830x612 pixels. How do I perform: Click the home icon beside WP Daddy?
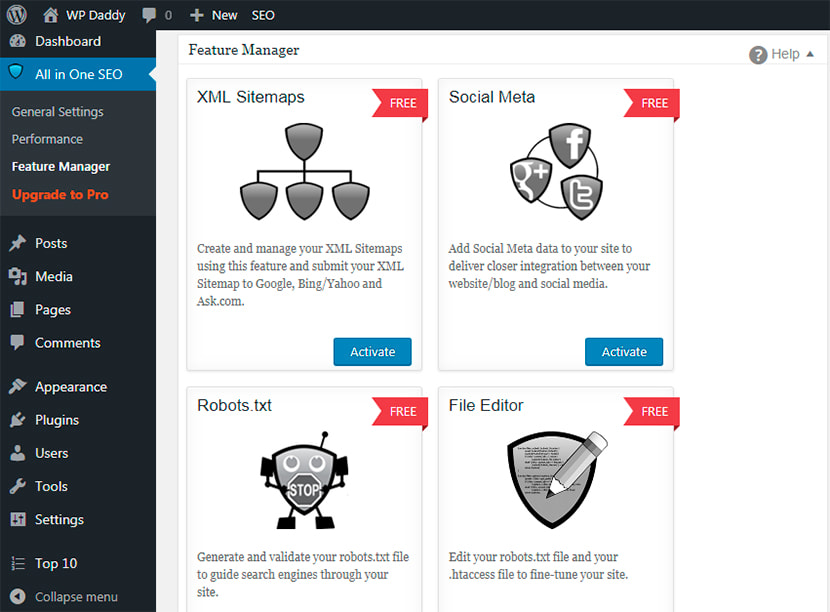pos(51,15)
